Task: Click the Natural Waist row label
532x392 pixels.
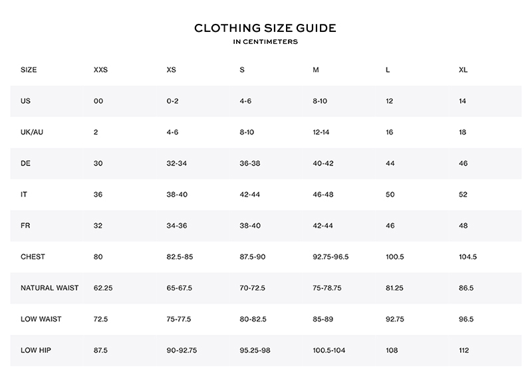Action: tap(49, 288)
